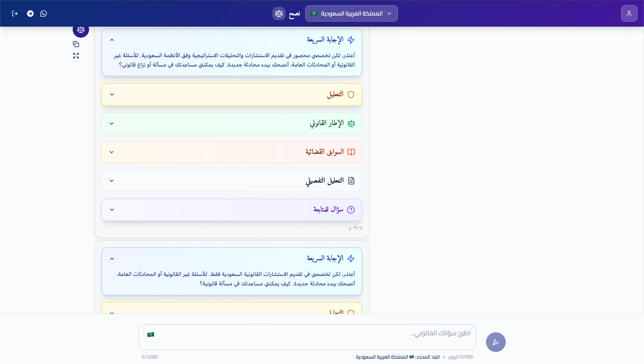Click book icon by السوابق القضائية
Image resolution: width=644 pixels, height=364 pixels.
pos(351,152)
